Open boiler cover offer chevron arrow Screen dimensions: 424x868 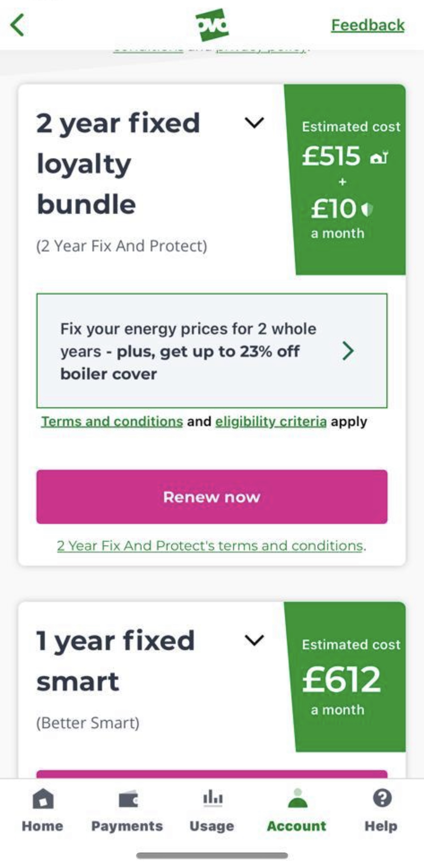coord(348,351)
